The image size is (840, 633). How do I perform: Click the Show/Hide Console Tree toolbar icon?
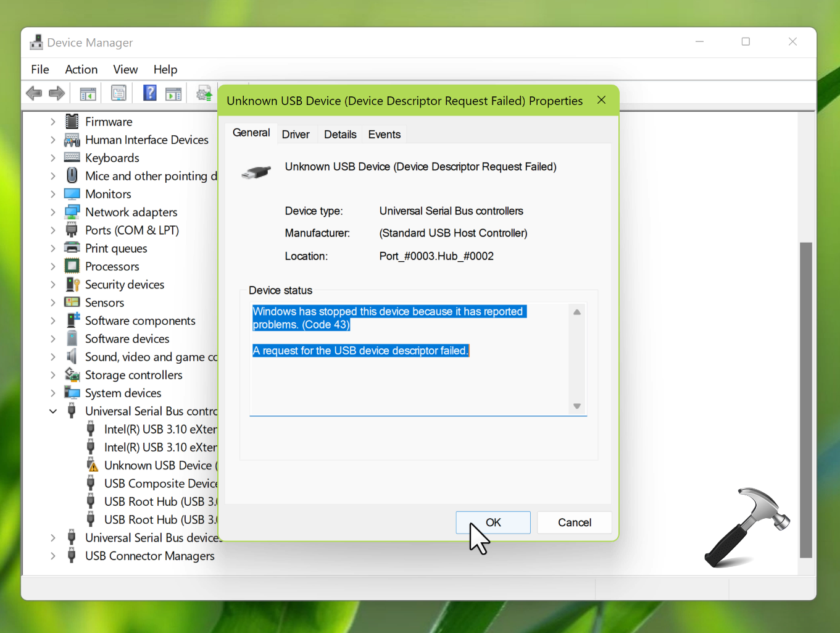(88, 94)
